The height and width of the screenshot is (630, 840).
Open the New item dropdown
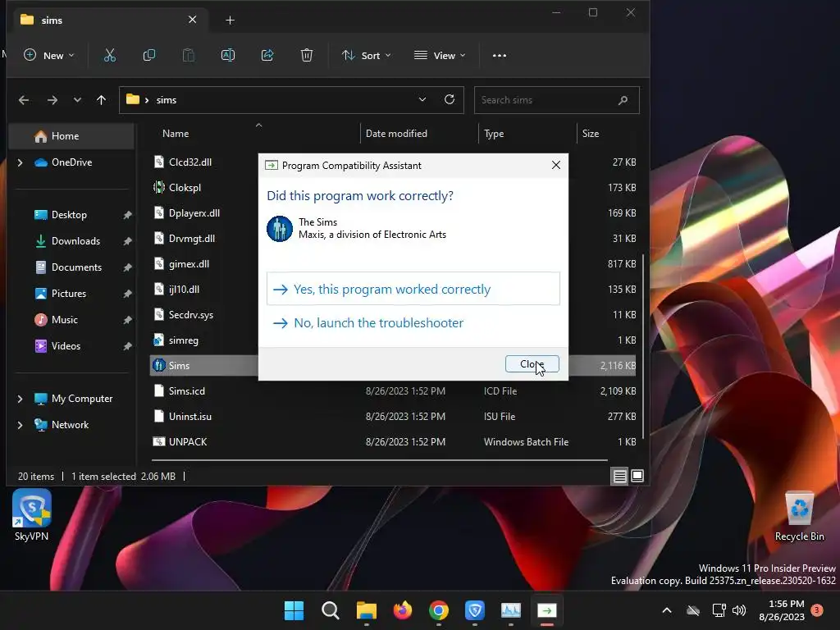(x=48, y=55)
